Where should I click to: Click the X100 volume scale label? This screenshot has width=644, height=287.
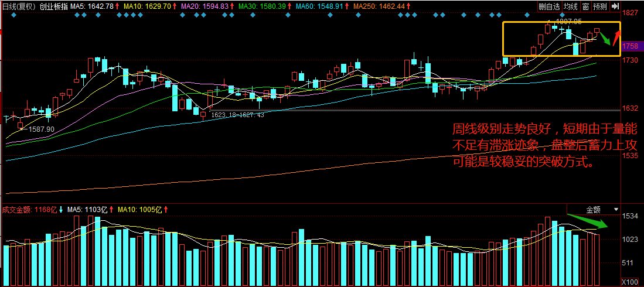coord(629,282)
